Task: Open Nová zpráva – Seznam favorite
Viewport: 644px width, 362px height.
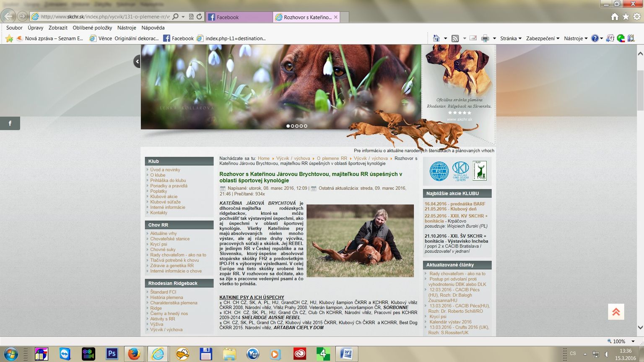Action: pos(50,38)
